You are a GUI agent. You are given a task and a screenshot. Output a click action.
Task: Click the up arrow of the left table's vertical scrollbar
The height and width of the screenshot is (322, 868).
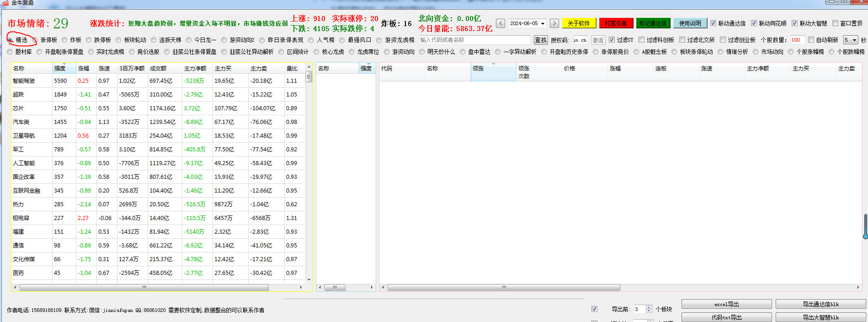[309, 67]
